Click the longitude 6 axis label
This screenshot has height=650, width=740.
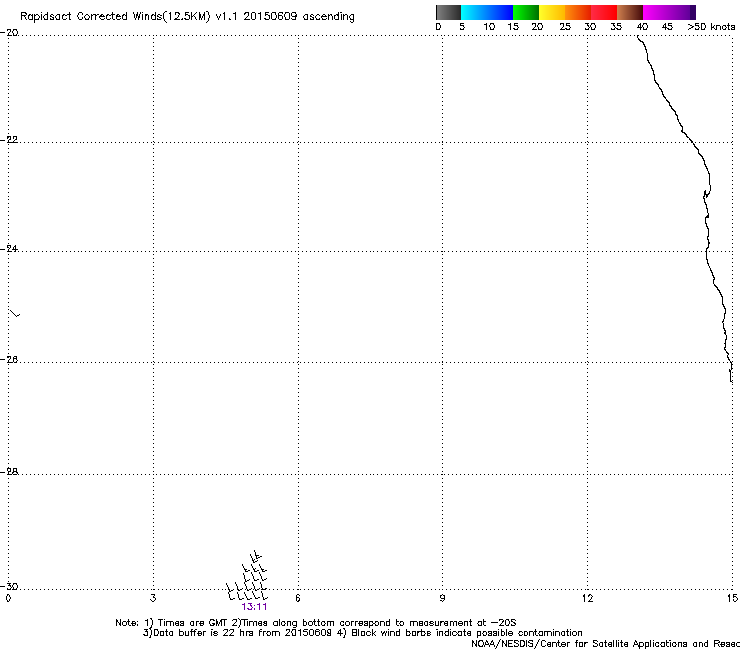298,598
